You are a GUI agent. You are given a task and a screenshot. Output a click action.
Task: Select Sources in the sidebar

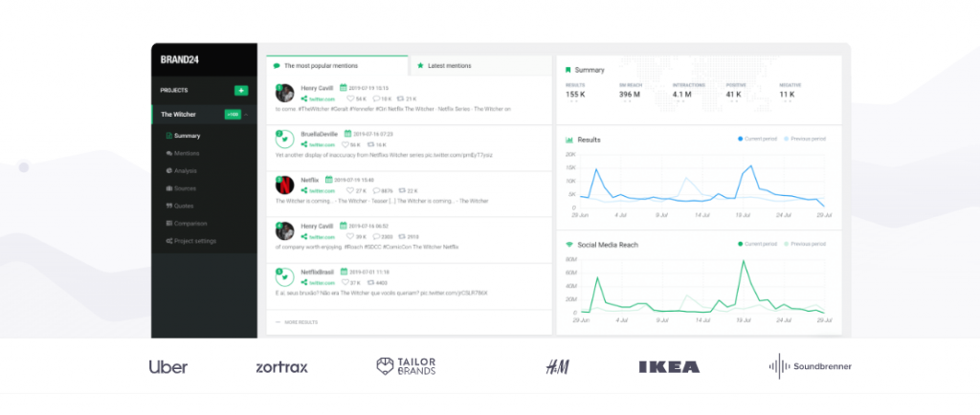coord(181,187)
